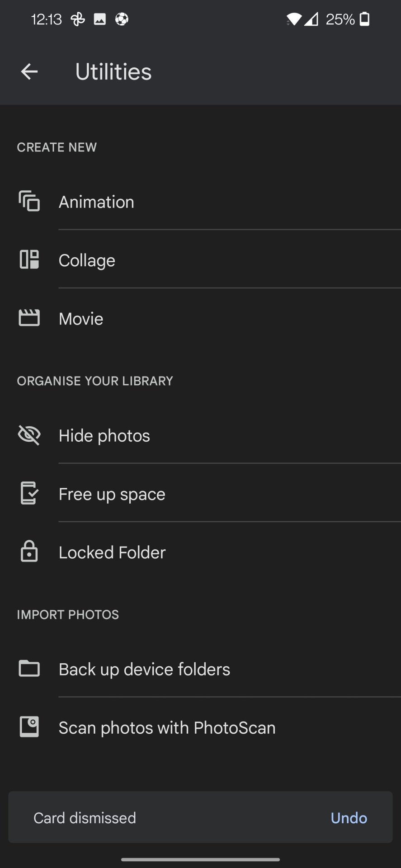Viewport: 401px width, 868px height.
Task: Tap the crossed-out eye Hide photos icon
Action: coord(29,435)
